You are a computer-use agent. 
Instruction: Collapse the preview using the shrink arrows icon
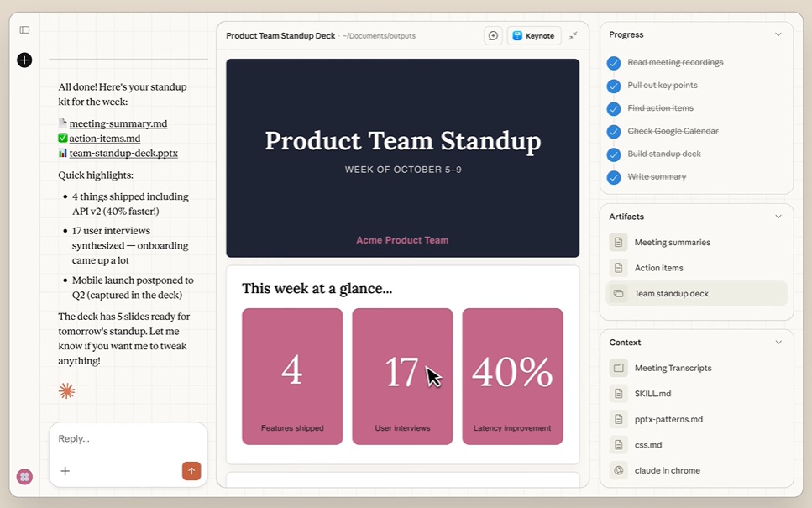click(573, 36)
